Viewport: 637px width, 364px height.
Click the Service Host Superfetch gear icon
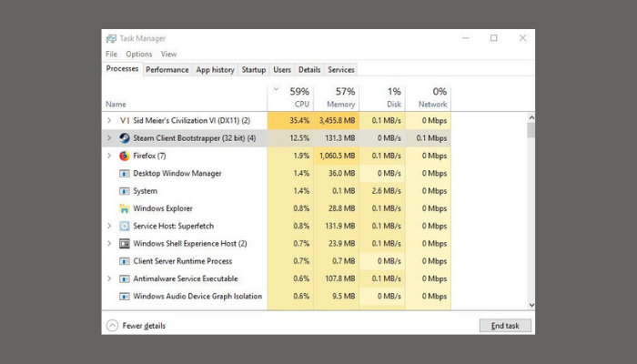[125, 226]
